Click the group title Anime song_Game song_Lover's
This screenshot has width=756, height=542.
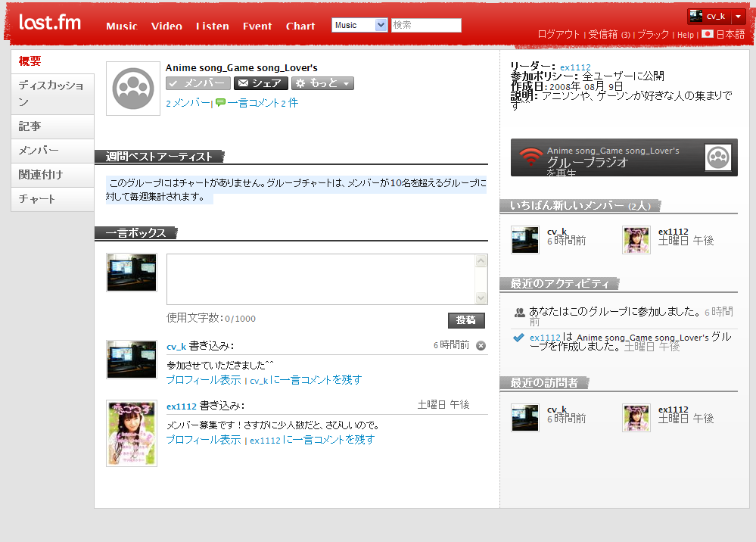tap(241, 68)
